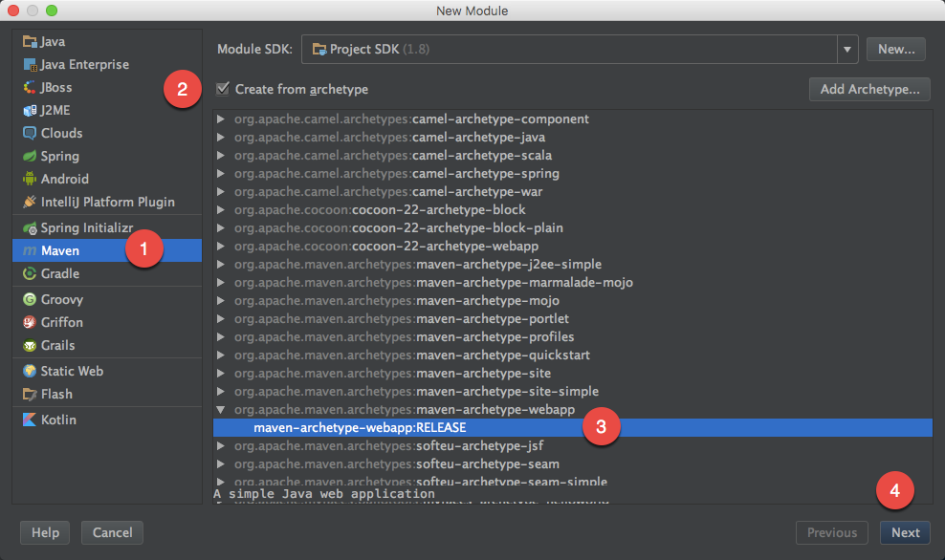Click the Add Archetype... button

click(x=869, y=89)
